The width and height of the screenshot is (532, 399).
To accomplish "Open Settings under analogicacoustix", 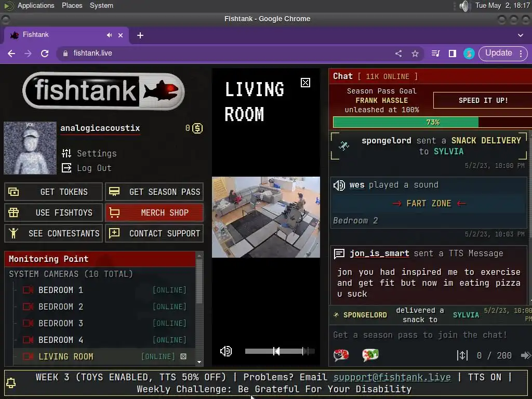I will tap(89, 153).
